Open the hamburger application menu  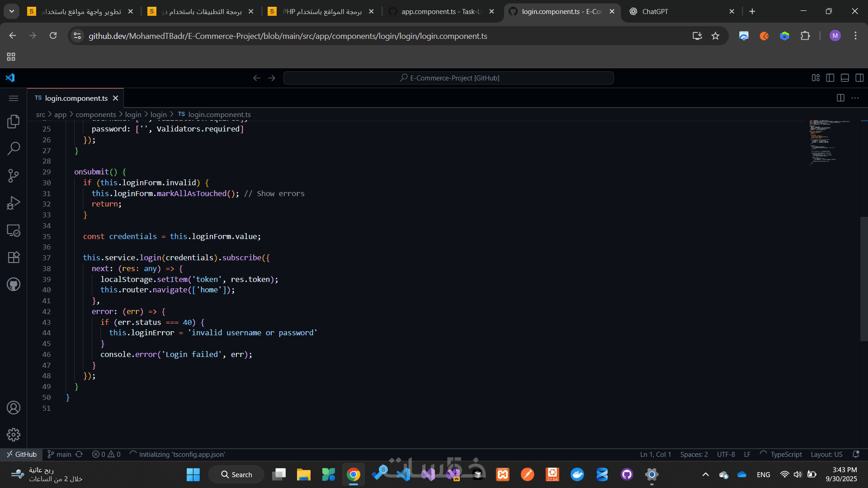[x=14, y=98]
